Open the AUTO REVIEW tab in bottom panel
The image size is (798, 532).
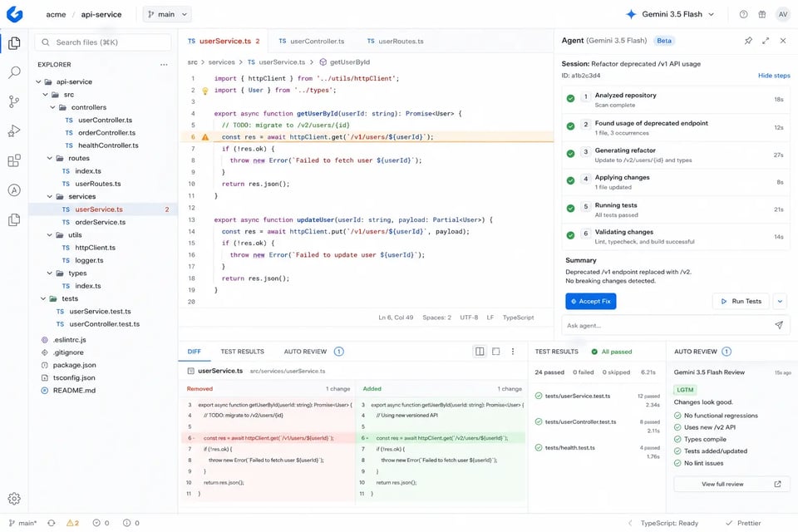313,352
